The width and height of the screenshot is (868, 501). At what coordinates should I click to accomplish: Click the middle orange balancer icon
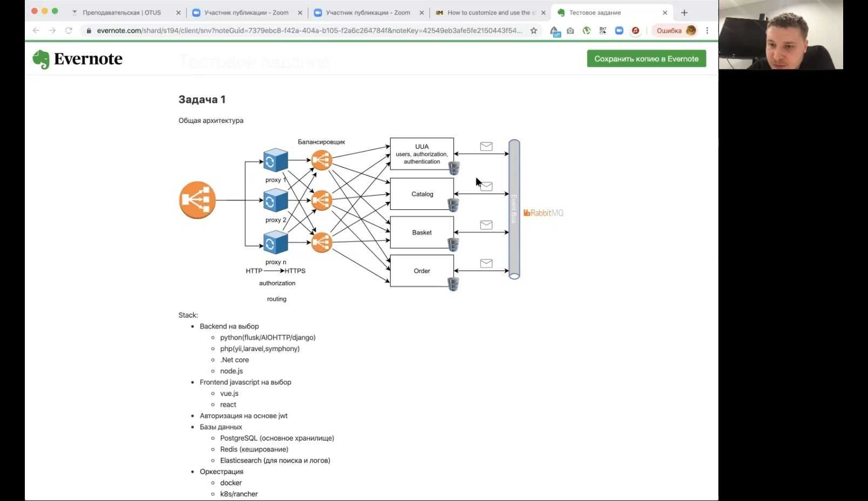tap(321, 201)
